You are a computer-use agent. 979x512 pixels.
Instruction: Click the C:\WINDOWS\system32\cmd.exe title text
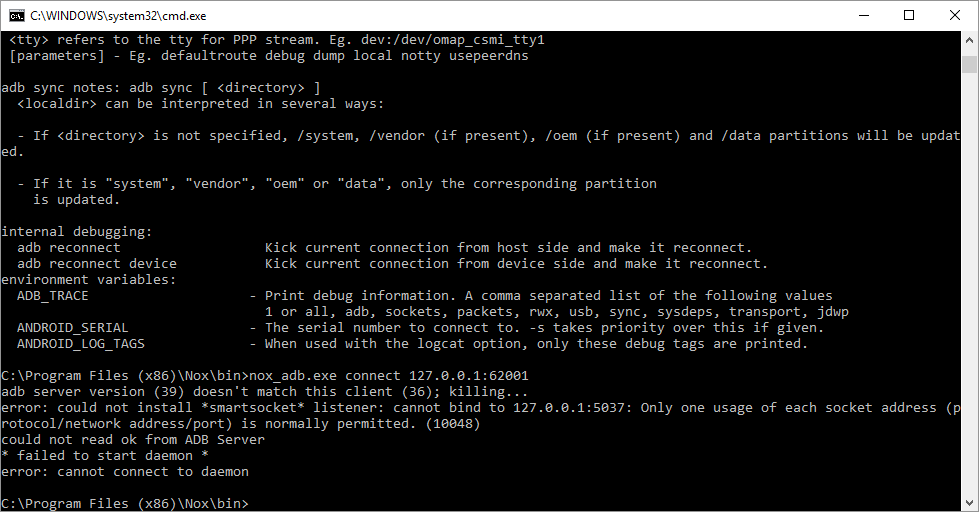(x=118, y=16)
